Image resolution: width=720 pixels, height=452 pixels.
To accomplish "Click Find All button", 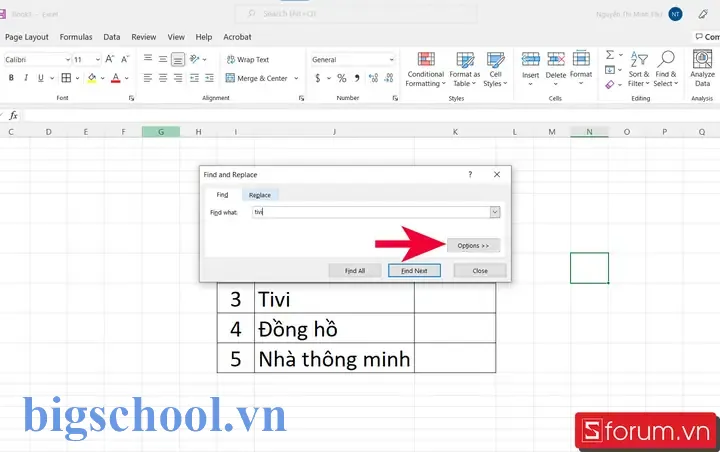I will click(x=355, y=271).
